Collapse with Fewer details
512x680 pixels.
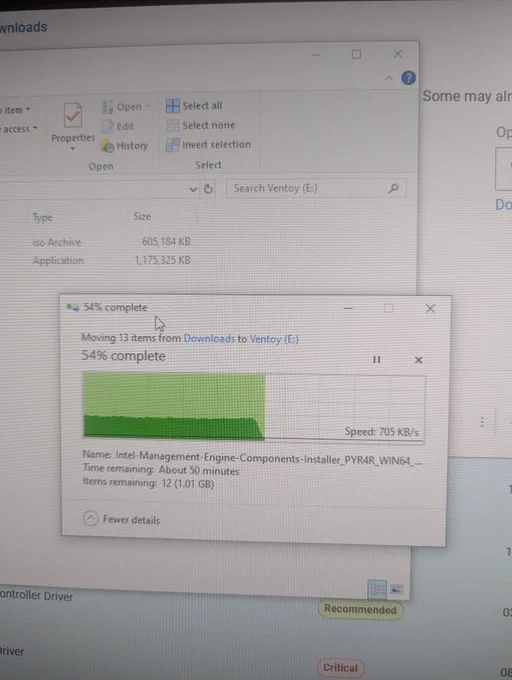click(121, 519)
